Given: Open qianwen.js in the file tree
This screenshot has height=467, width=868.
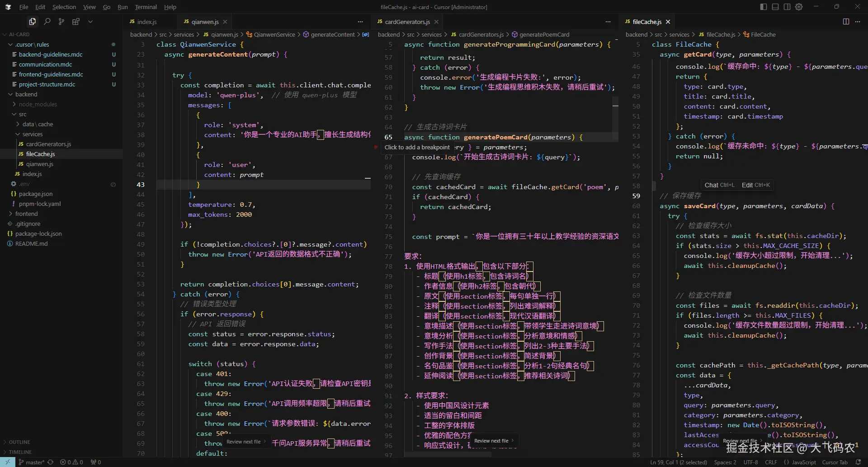Looking at the screenshot, I should pos(40,164).
